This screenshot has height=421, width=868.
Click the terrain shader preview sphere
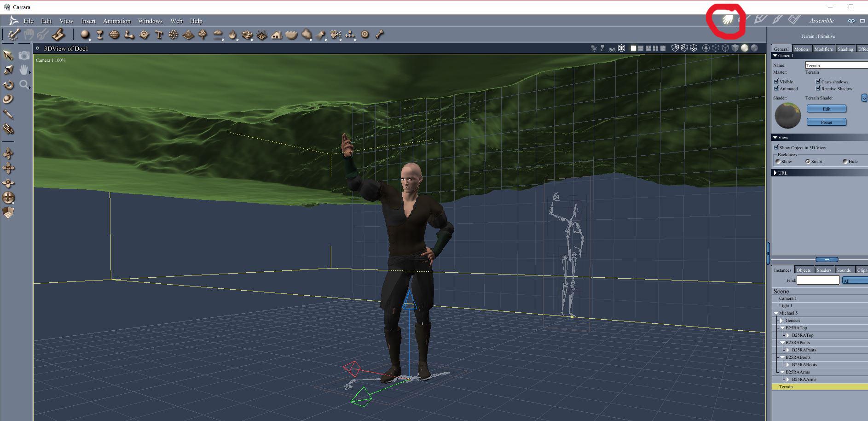coord(788,116)
